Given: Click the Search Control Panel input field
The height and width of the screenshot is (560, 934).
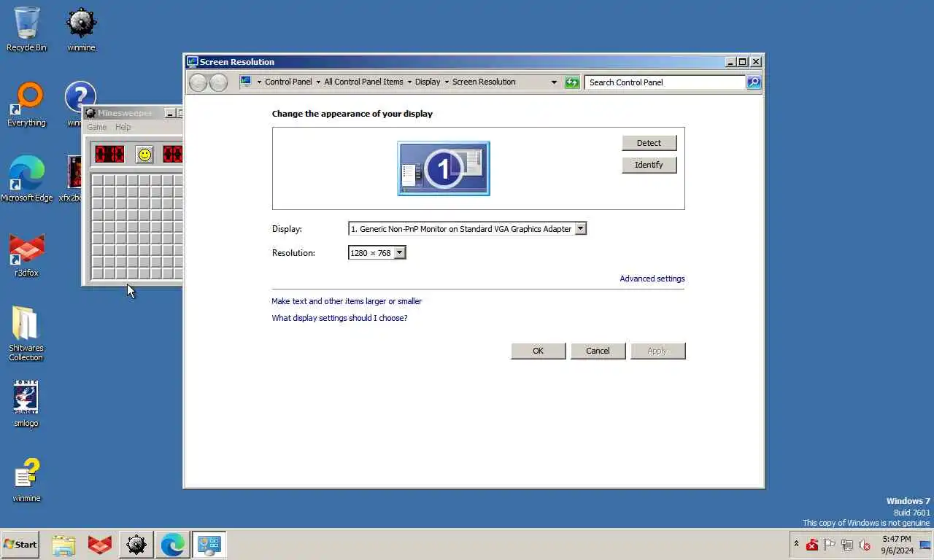Looking at the screenshot, I should [x=665, y=82].
